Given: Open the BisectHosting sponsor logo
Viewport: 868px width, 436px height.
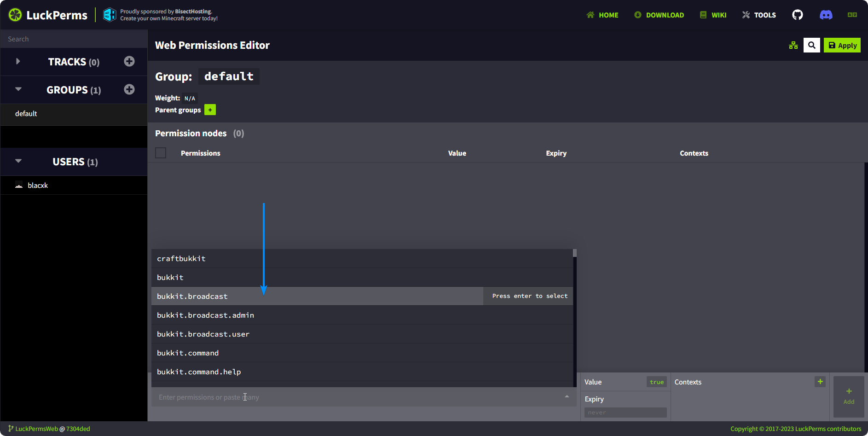Looking at the screenshot, I should point(110,15).
